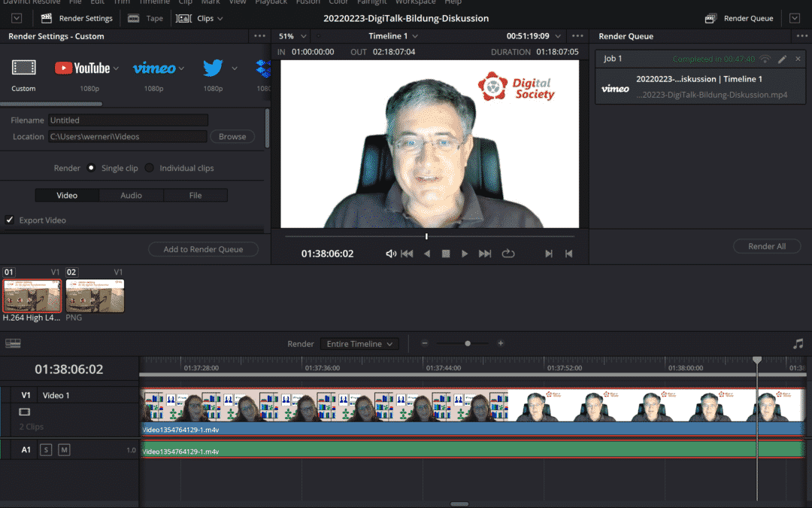Click the timeline playhead marker
812x508 pixels.
(x=757, y=360)
